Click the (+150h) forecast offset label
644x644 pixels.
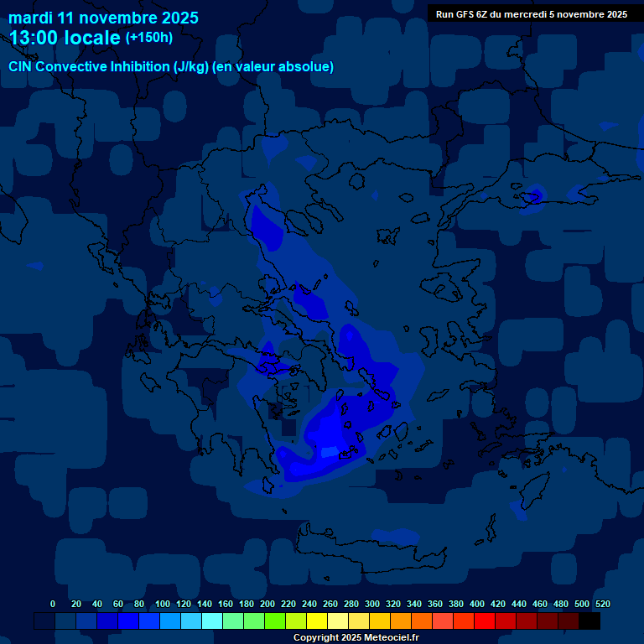click(x=149, y=38)
